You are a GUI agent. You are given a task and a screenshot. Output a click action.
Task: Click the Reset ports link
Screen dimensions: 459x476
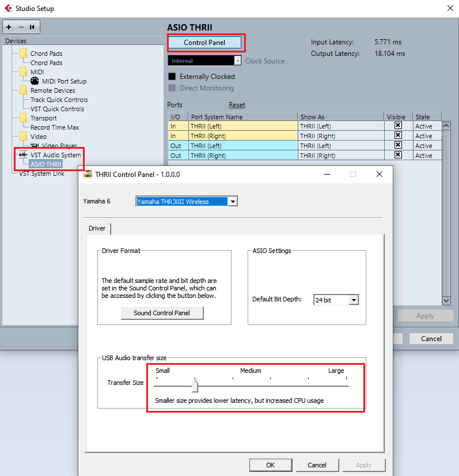[237, 105]
